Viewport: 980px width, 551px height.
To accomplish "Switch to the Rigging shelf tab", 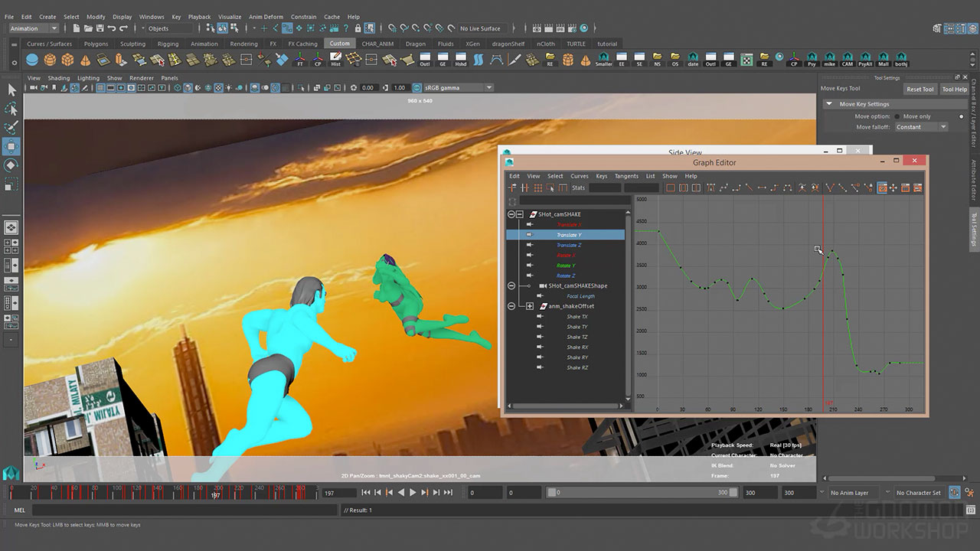I will pyautogui.click(x=168, y=44).
